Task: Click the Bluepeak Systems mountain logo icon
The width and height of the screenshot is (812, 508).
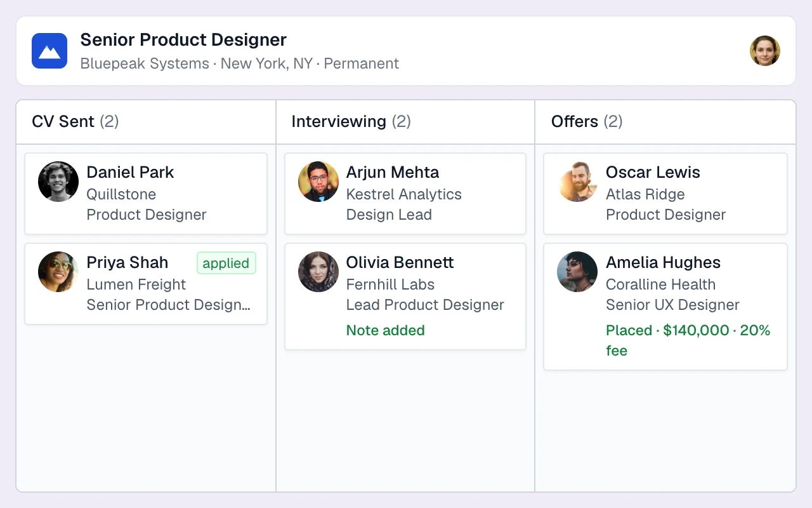Action: pyautogui.click(x=49, y=51)
